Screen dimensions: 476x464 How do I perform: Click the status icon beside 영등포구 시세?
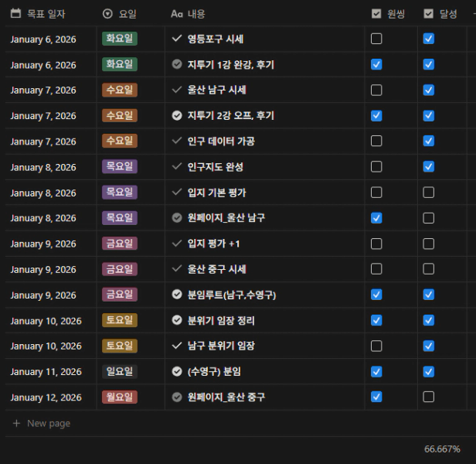tap(177, 39)
